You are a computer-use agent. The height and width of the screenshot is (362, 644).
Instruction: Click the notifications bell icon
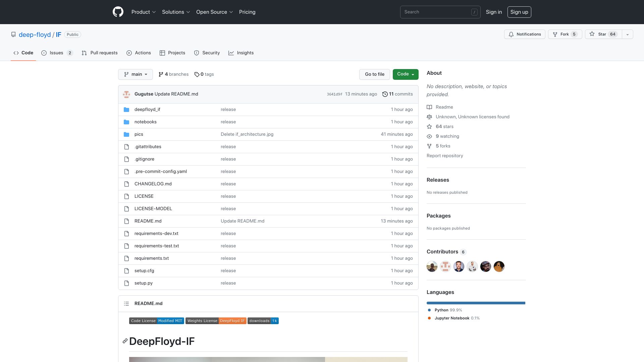pos(511,35)
